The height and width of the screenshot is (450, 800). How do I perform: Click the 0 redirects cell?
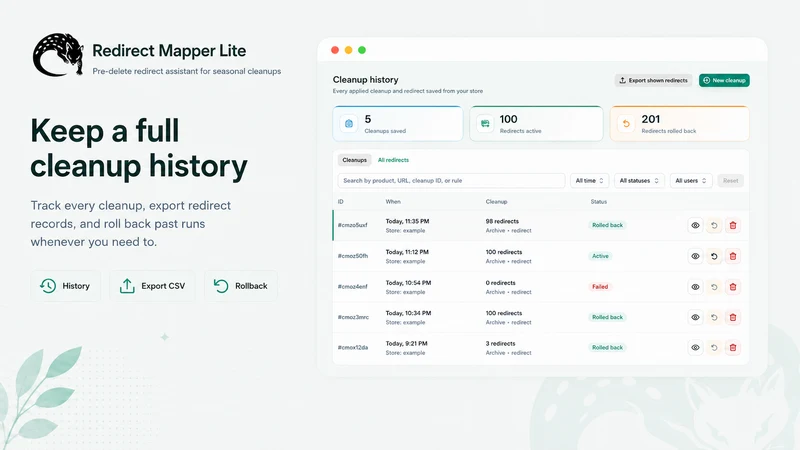[x=501, y=283]
